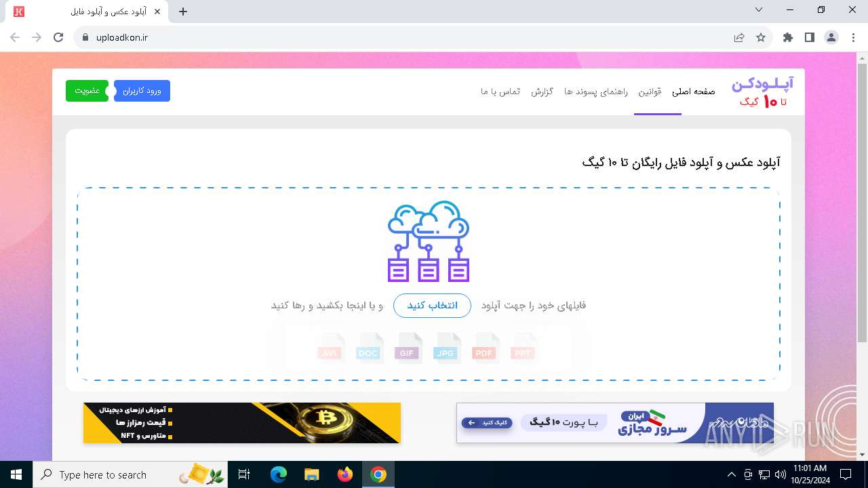Open the Windows Start menu
Screen dimensions: 868x488
(x=16, y=474)
